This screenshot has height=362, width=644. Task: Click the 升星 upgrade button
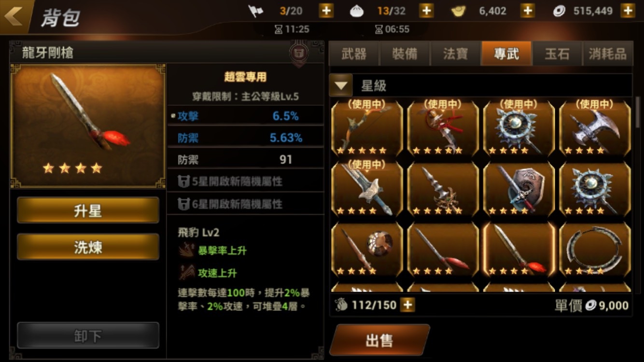(x=88, y=210)
